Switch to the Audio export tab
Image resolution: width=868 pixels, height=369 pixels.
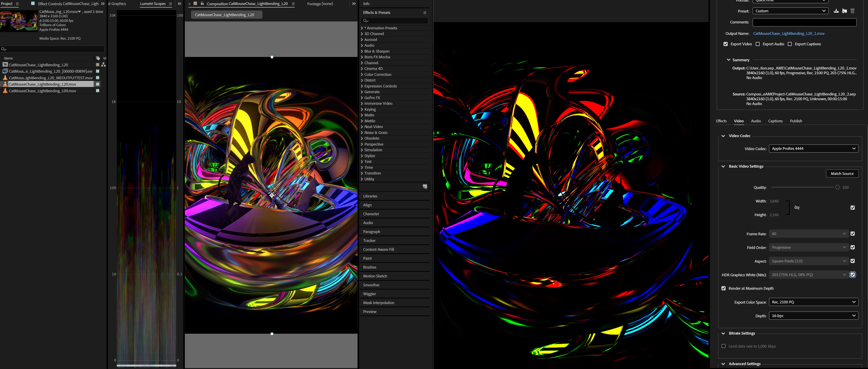coord(756,121)
